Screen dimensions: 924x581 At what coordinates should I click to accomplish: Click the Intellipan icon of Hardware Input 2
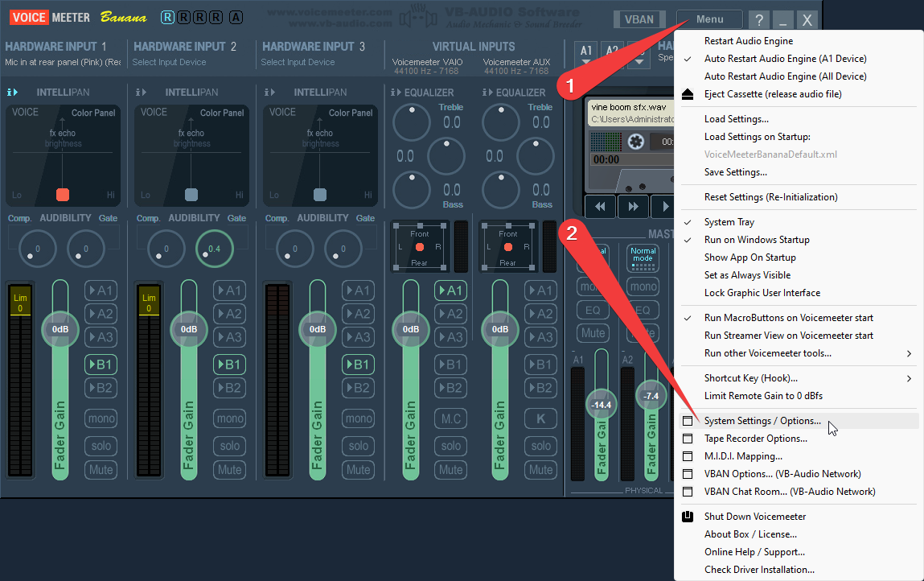(x=141, y=92)
